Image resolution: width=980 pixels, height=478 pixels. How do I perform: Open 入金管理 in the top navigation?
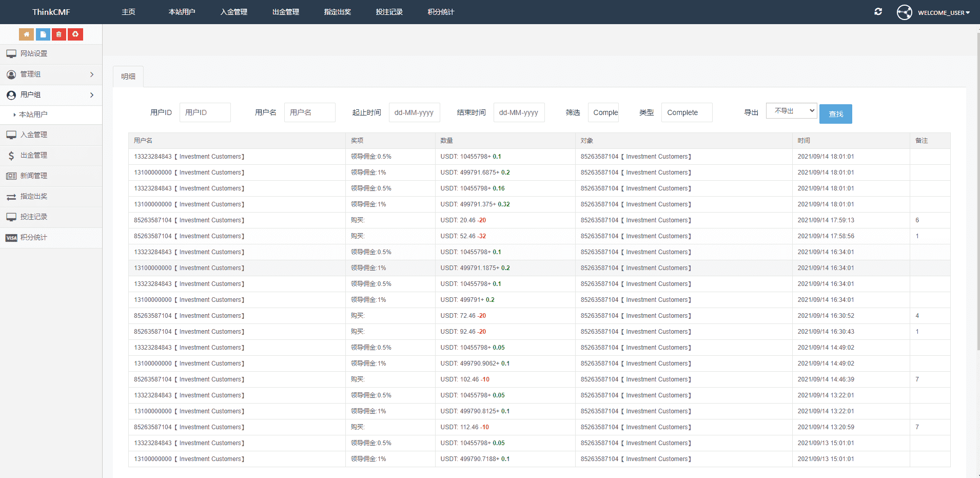[234, 12]
